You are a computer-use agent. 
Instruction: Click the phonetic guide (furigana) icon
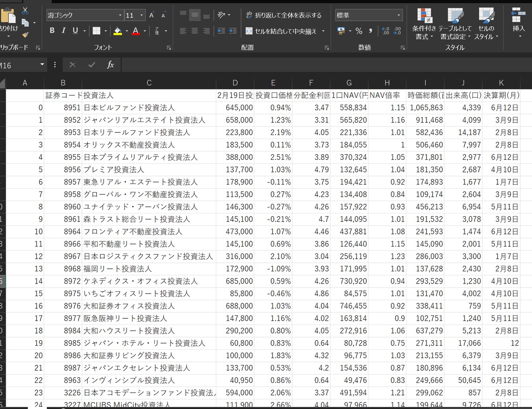pyautogui.click(x=157, y=31)
